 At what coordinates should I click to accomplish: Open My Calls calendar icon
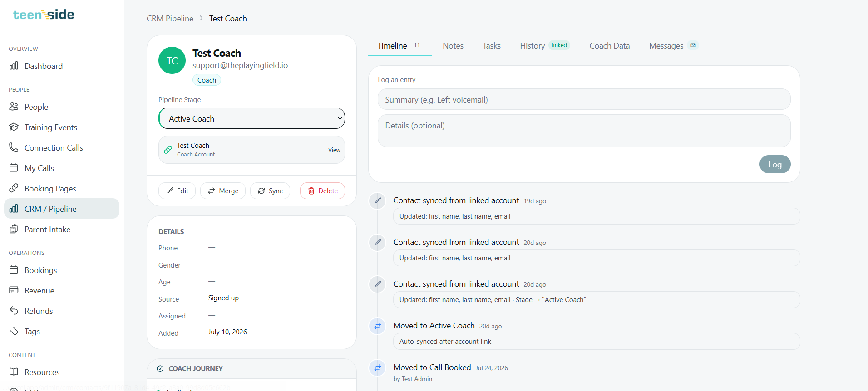point(14,168)
